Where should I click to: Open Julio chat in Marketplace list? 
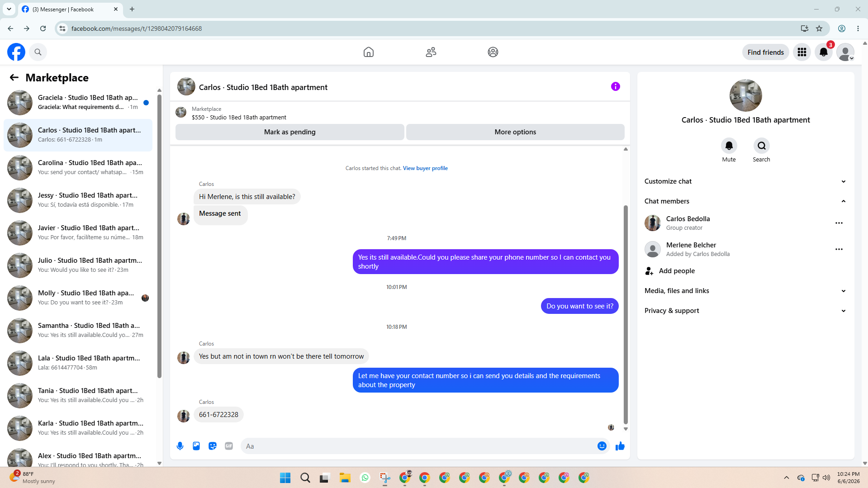coord(78,265)
